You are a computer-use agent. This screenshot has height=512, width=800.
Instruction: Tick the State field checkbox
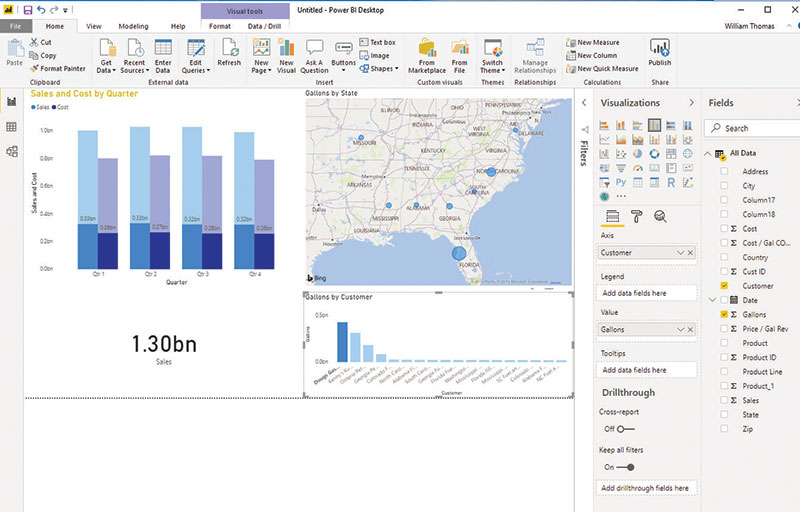tap(724, 415)
